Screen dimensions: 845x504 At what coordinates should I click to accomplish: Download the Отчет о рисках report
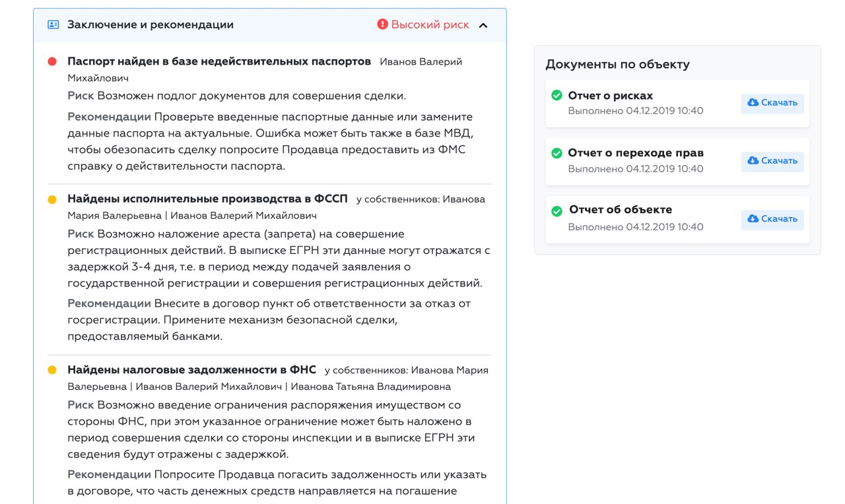(772, 103)
